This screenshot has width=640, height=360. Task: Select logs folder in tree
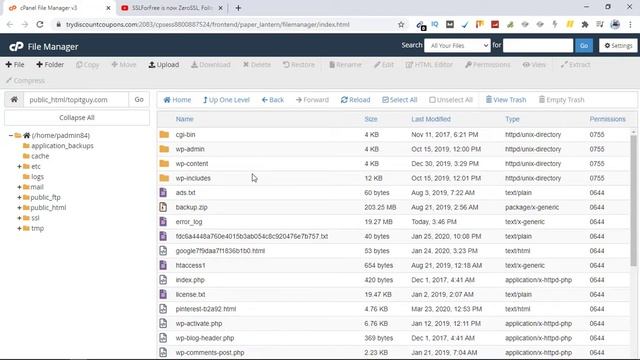coord(37,177)
